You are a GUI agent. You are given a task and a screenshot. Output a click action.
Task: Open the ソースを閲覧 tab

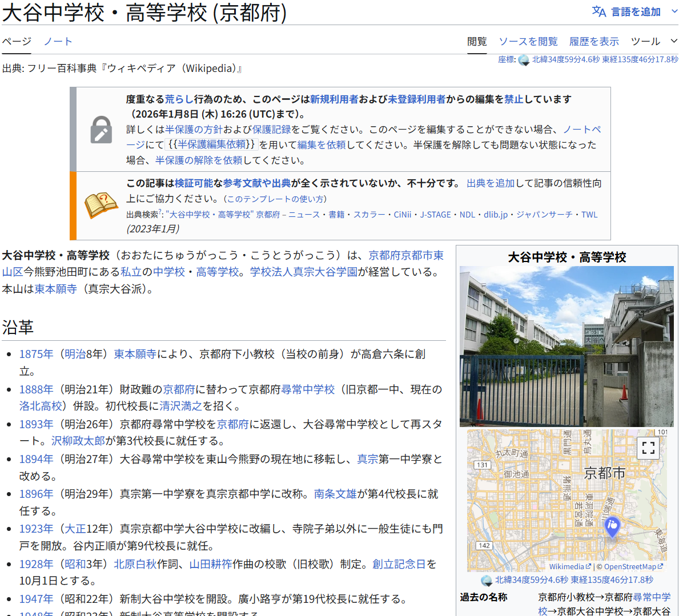528,42
